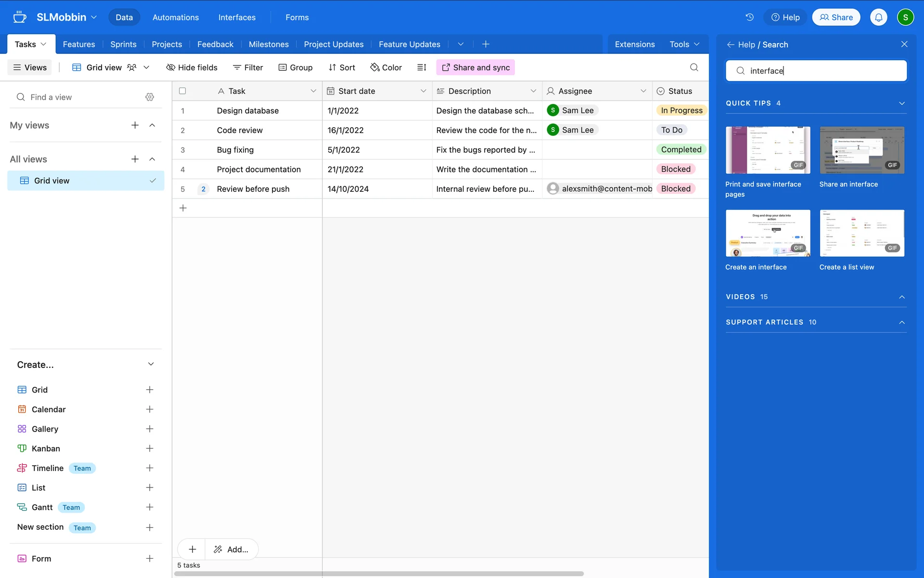Add a new Calendar view
The height and width of the screenshot is (578, 924).
point(150,409)
